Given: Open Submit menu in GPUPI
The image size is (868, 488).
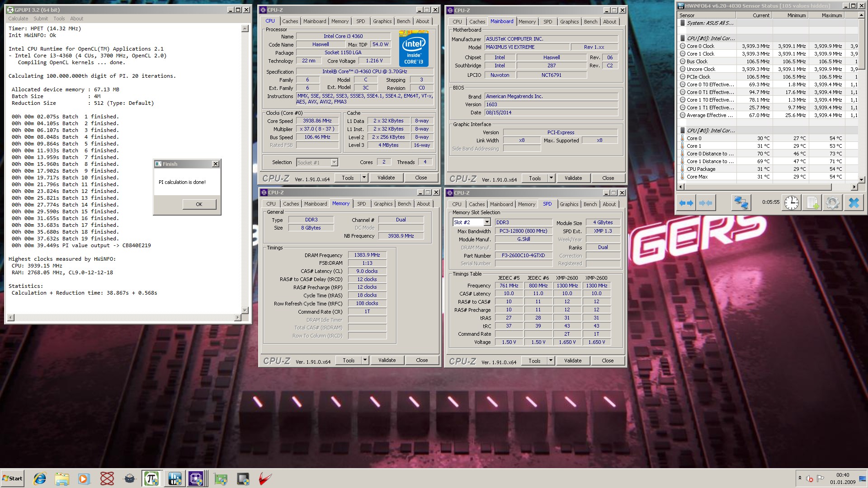Looking at the screenshot, I should click(x=41, y=19).
